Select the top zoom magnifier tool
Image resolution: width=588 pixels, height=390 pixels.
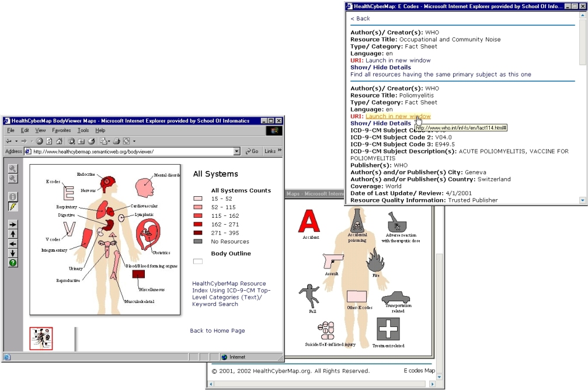pyautogui.click(x=13, y=168)
